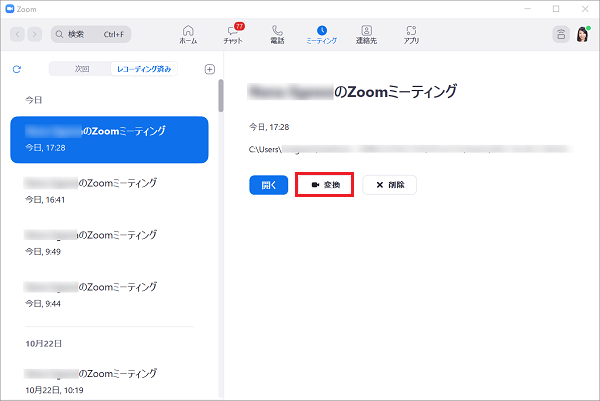Image resolution: width=600 pixels, height=401 pixels.
Task: Close the Zoom window
Action: pos(585,9)
